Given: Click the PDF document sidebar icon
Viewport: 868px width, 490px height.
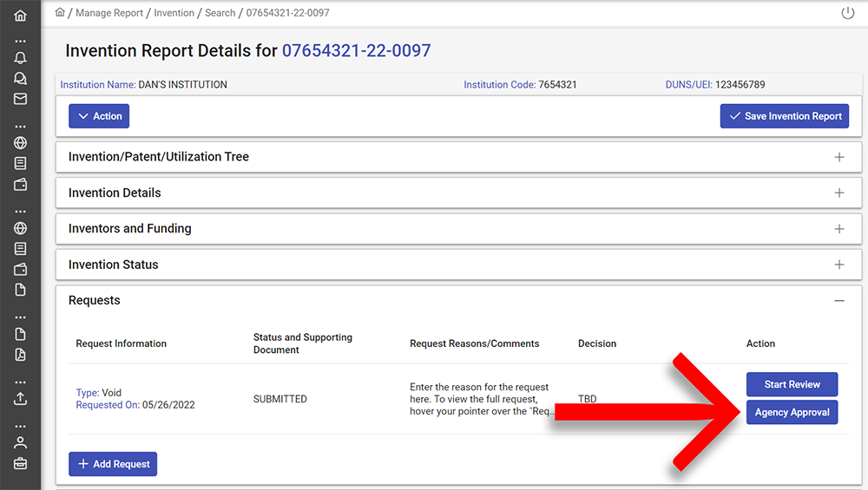Looking at the screenshot, I should [x=20, y=355].
